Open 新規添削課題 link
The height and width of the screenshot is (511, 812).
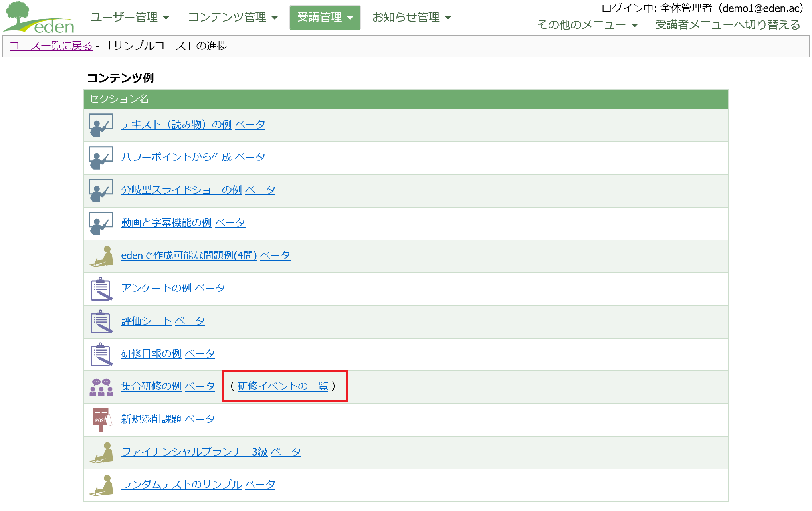151,419
